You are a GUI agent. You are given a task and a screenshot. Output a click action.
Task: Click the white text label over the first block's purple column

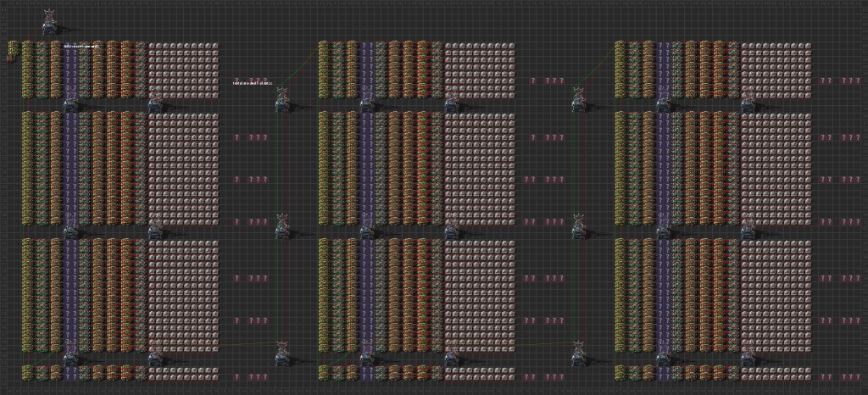coord(81,47)
